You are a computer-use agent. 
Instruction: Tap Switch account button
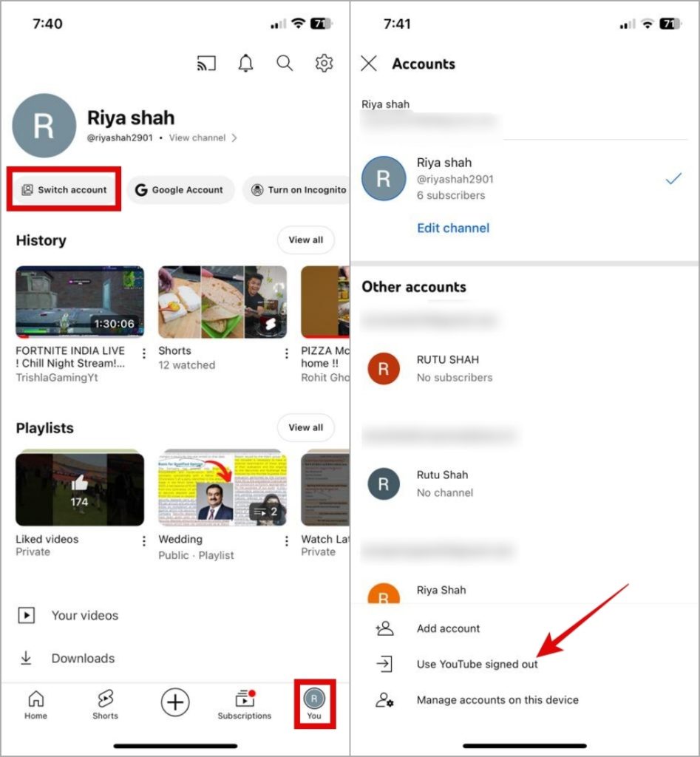[x=64, y=190]
